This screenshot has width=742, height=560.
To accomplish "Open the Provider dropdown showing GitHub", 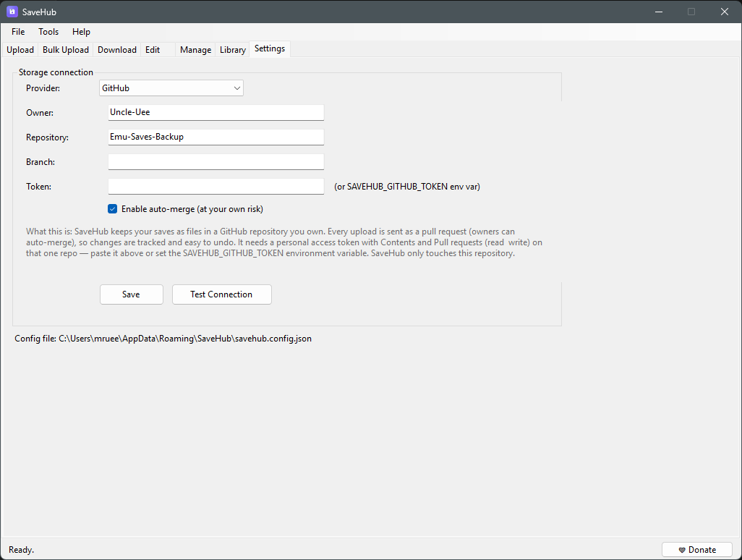I will pos(171,88).
